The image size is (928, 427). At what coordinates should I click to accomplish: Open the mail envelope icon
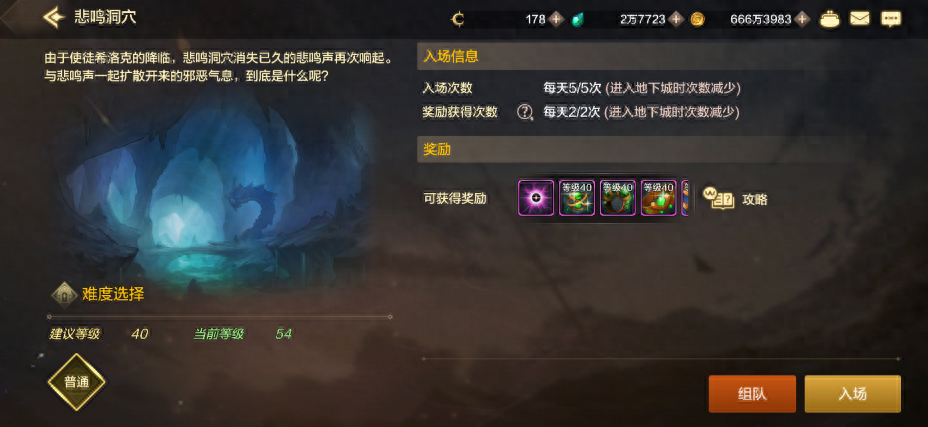pos(860,19)
